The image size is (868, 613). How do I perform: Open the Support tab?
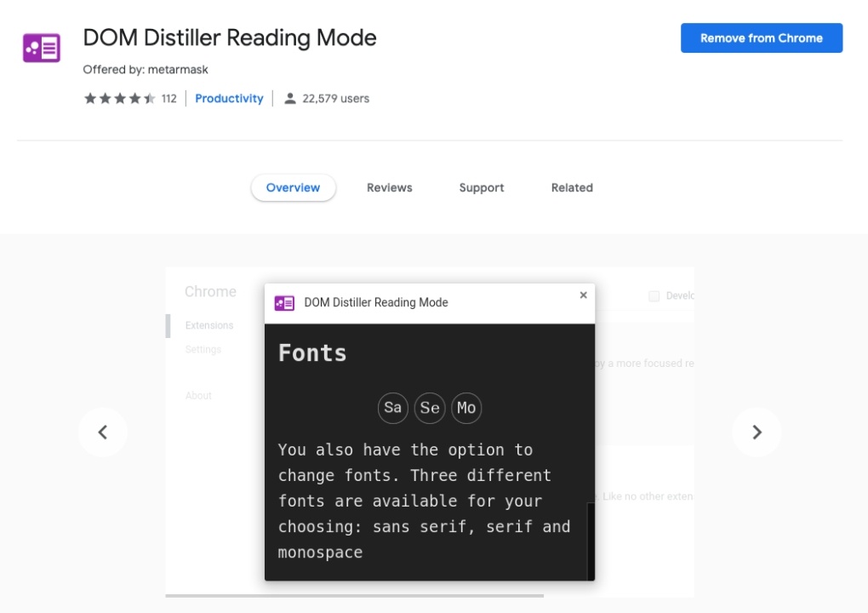click(481, 187)
